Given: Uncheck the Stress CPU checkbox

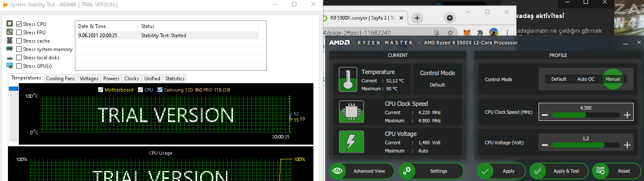Looking at the screenshot, I should pyautogui.click(x=19, y=24).
